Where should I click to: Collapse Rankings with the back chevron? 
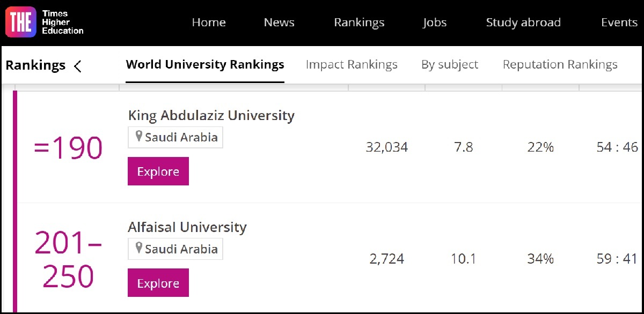click(78, 66)
